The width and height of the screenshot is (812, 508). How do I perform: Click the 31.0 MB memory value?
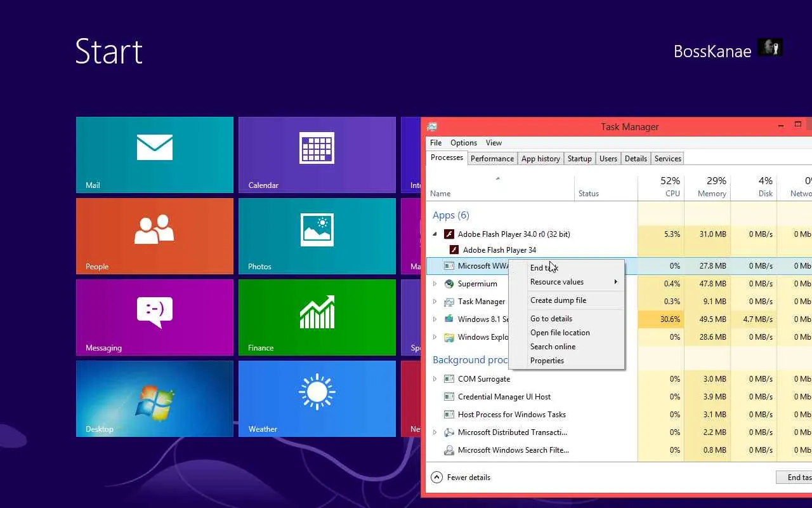tap(712, 234)
